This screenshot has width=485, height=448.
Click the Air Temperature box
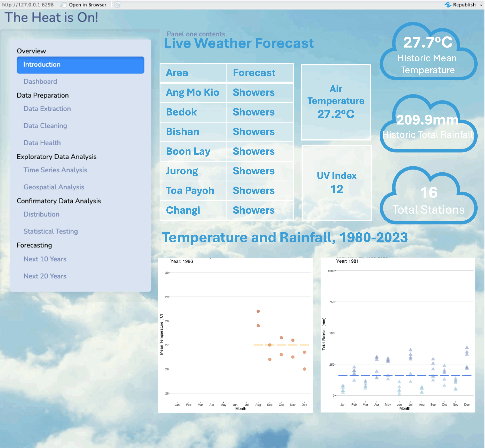336,102
